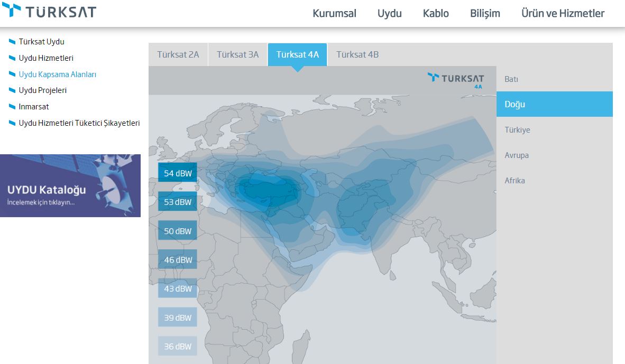Click the bullet icon beside Türksat Uydu
Screen dimensions: 625x364
click(x=12, y=41)
